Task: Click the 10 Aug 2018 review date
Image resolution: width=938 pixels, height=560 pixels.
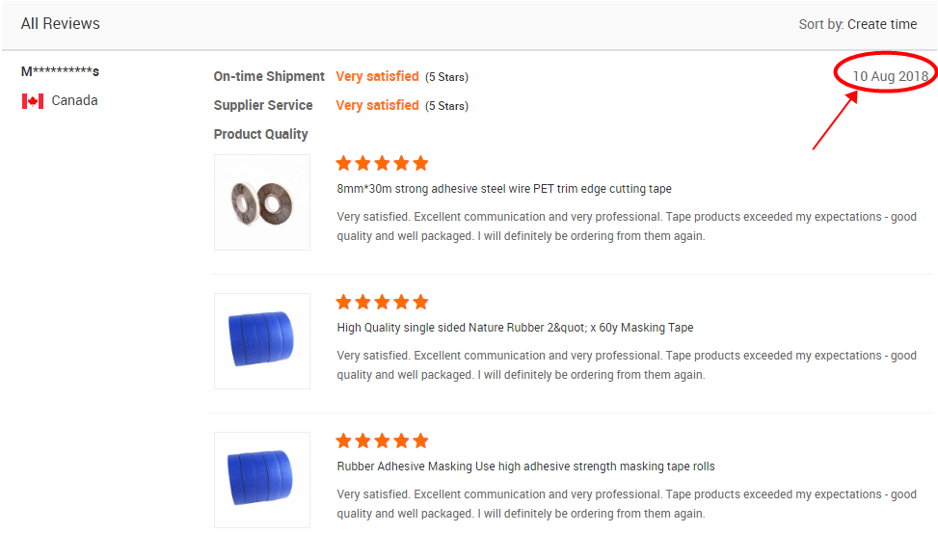Action: pos(890,76)
